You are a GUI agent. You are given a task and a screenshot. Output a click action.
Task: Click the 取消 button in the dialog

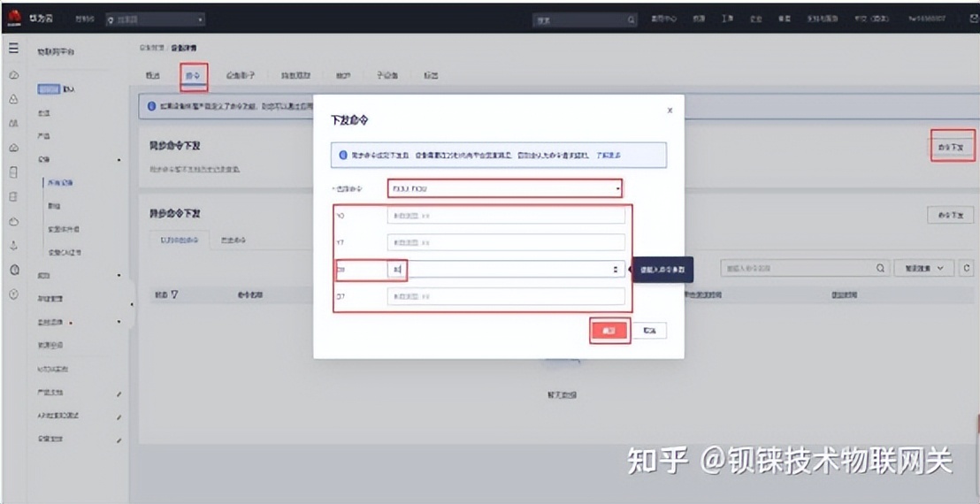[649, 331]
